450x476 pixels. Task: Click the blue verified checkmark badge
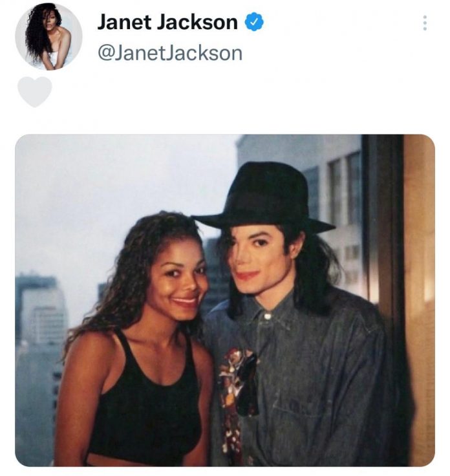coord(254,22)
